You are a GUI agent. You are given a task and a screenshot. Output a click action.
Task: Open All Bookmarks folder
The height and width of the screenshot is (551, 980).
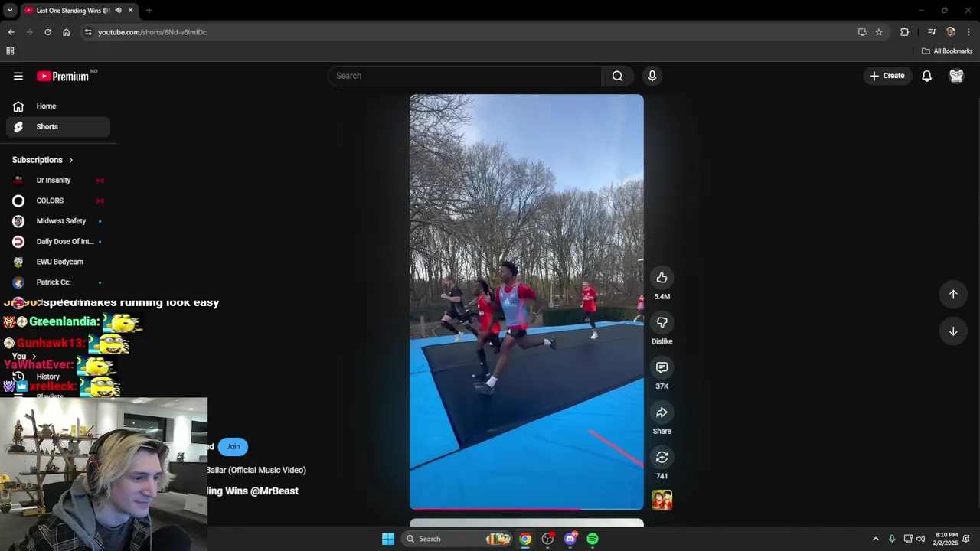point(947,51)
